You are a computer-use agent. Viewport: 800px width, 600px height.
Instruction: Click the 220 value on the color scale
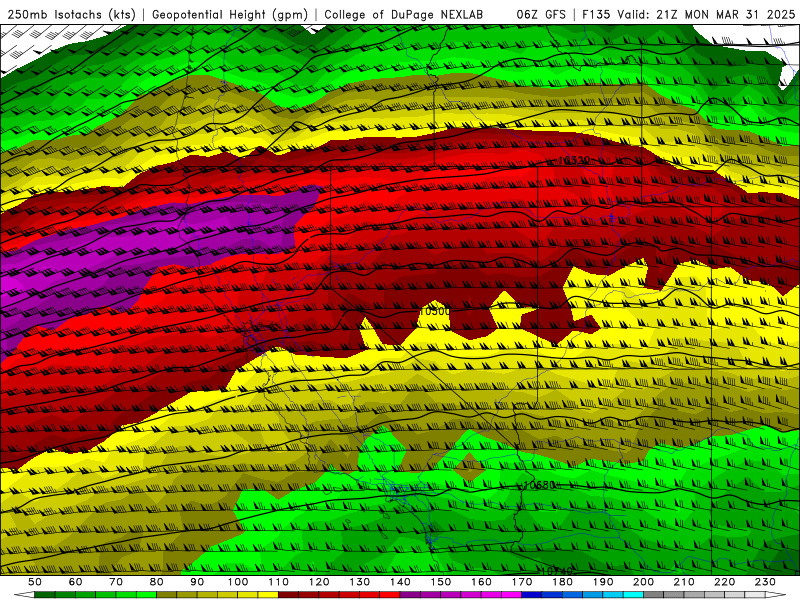coord(724,582)
